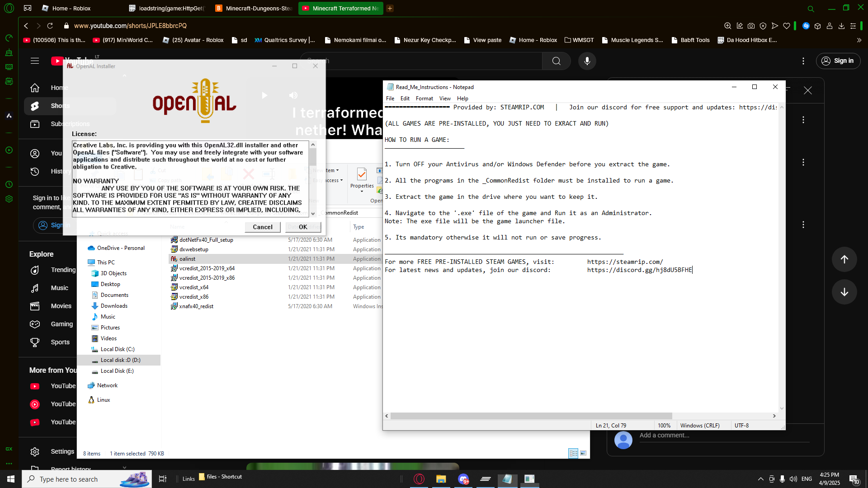The height and width of the screenshot is (488, 868).
Task: Show hidden system tray icons chevron
Action: pos(761,479)
